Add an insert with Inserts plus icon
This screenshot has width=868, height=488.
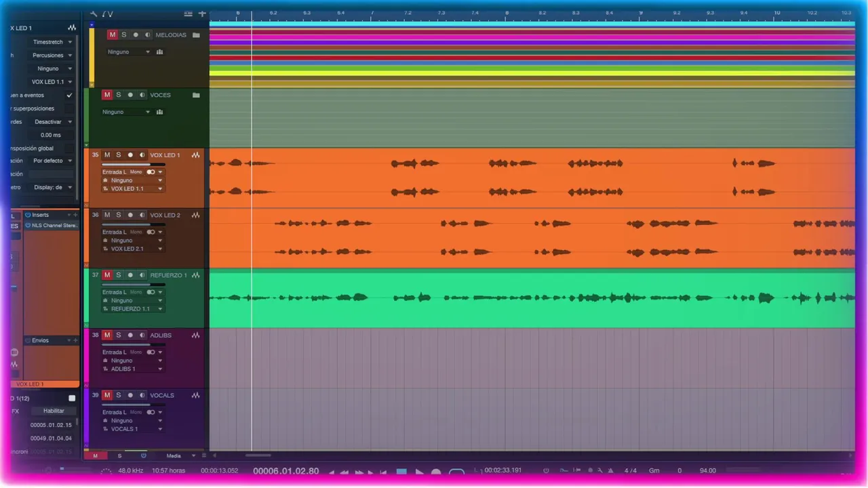(75, 215)
